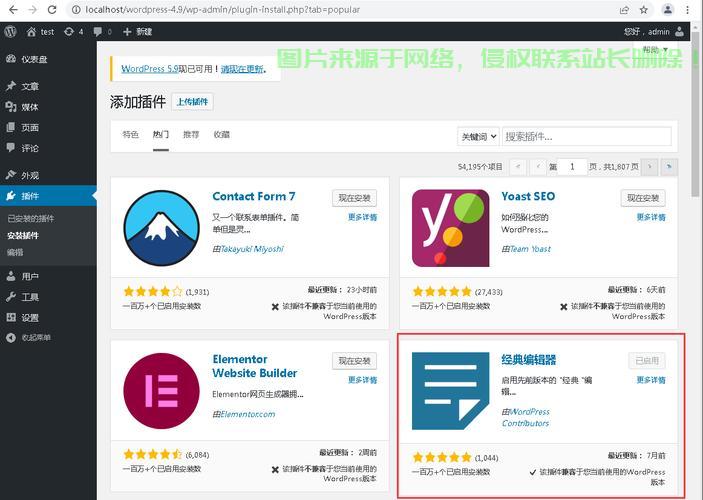Expand the 关键词 search type dropdown
The height and width of the screenshot is (500, 703).
(x=478, y=136)
